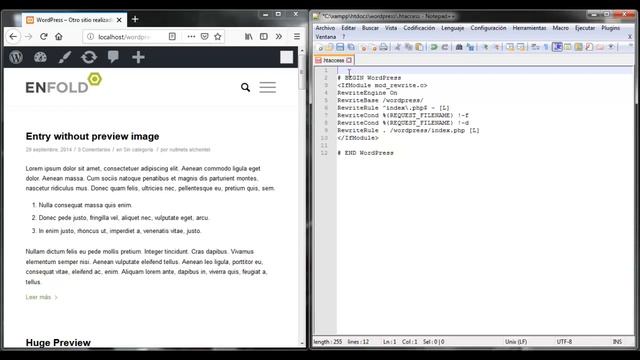Click UTF-8 encoding in status bar
Viewport: 640px width, 360px height.
pos(564,342)
